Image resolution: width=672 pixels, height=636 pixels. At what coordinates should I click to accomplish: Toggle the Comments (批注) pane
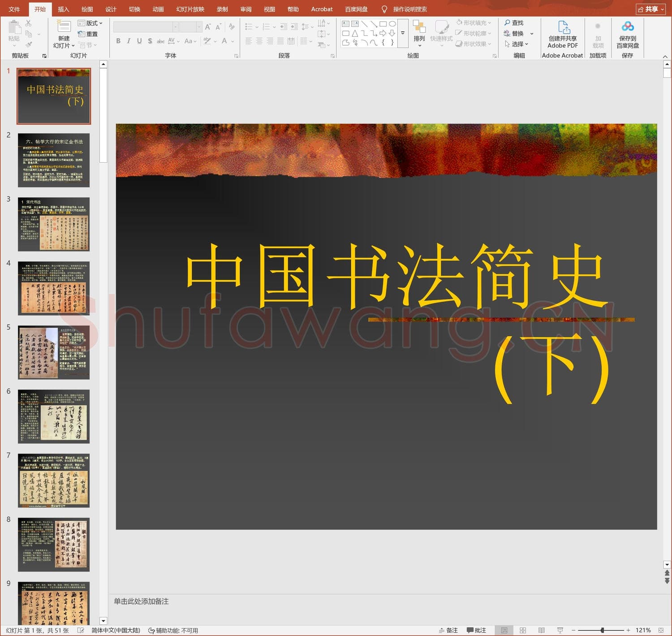(476, 630)
